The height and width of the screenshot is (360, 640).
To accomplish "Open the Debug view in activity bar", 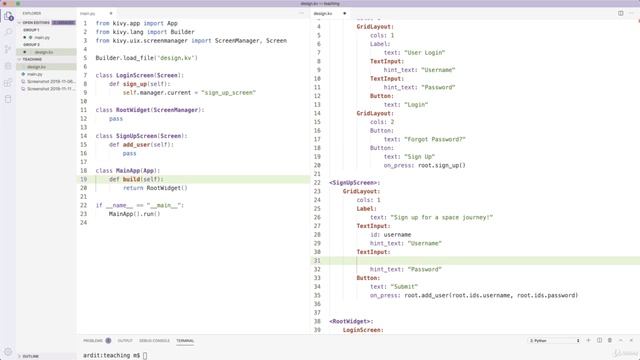I will click(8, 66).
